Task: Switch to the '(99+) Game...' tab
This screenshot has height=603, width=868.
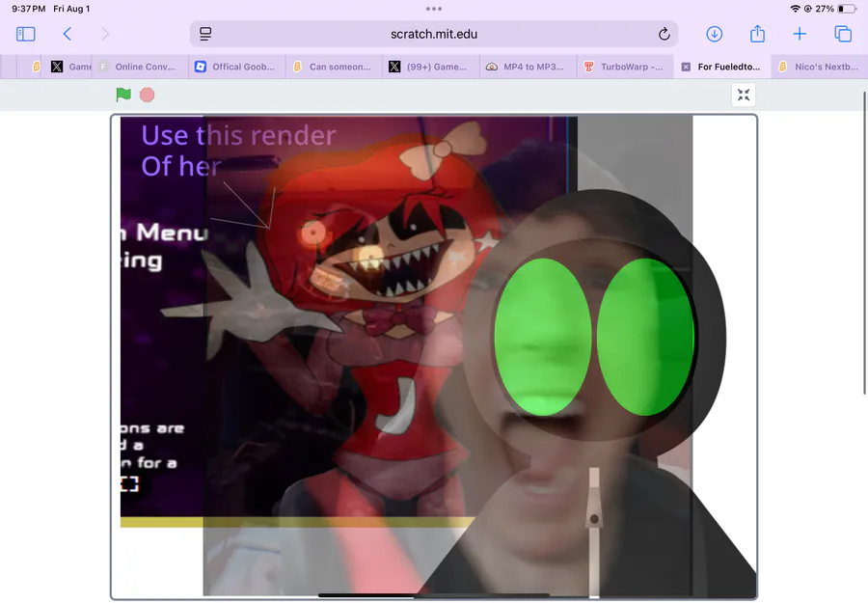Action: [431, 67]
